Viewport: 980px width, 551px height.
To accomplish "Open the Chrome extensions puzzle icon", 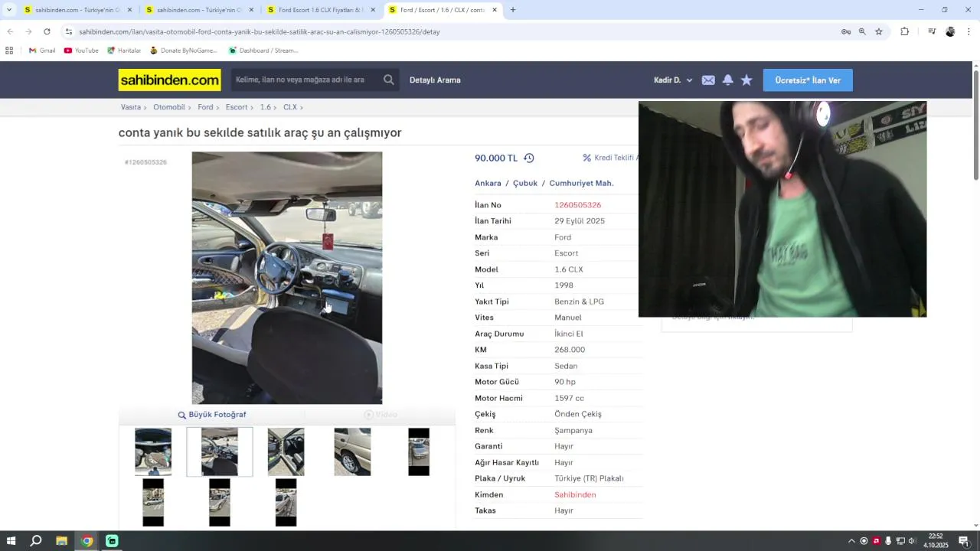I will coord(905,31).
